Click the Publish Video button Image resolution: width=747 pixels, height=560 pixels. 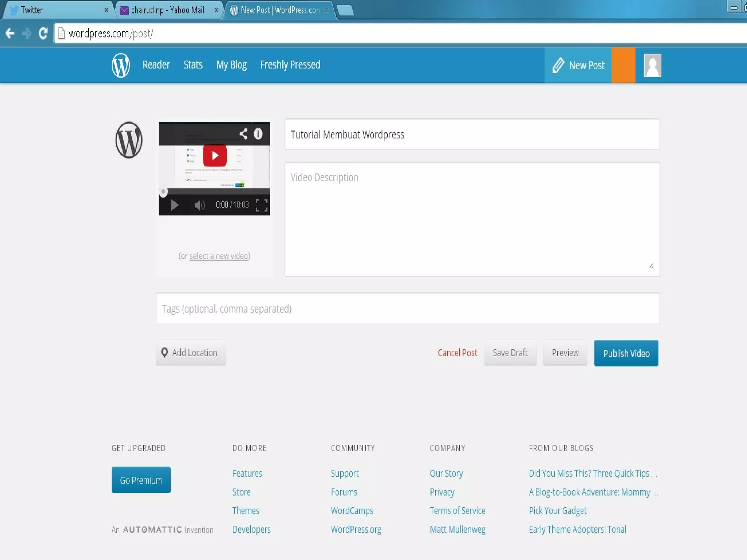pos(626,353)
